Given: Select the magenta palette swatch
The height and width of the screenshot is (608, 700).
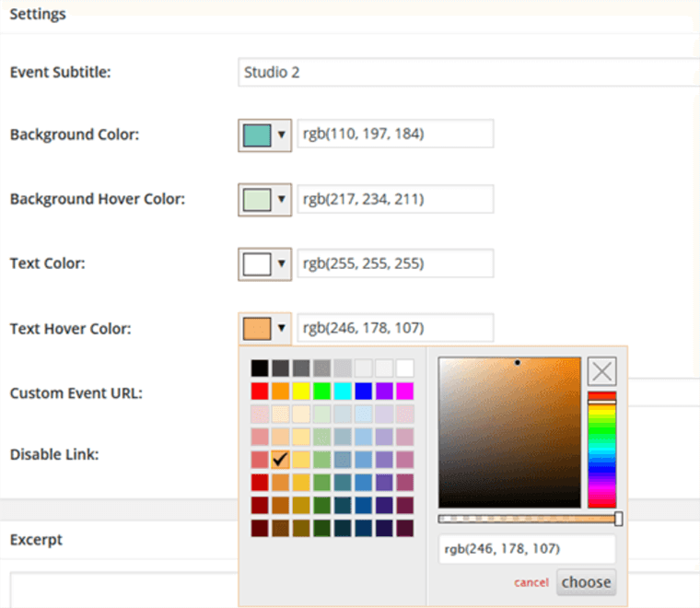Looking at the screenshot, I should point(404,391).
